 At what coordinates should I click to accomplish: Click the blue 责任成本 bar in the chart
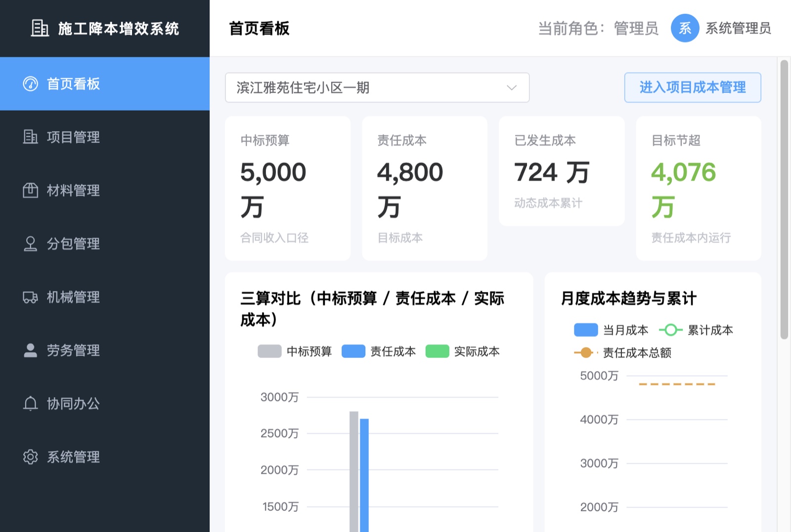coord(364,475)
